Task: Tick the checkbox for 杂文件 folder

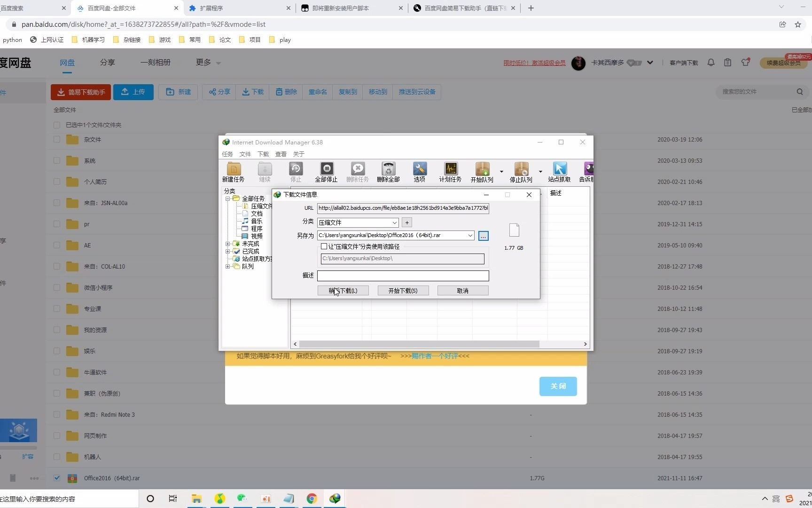Action: pos(57,139)
